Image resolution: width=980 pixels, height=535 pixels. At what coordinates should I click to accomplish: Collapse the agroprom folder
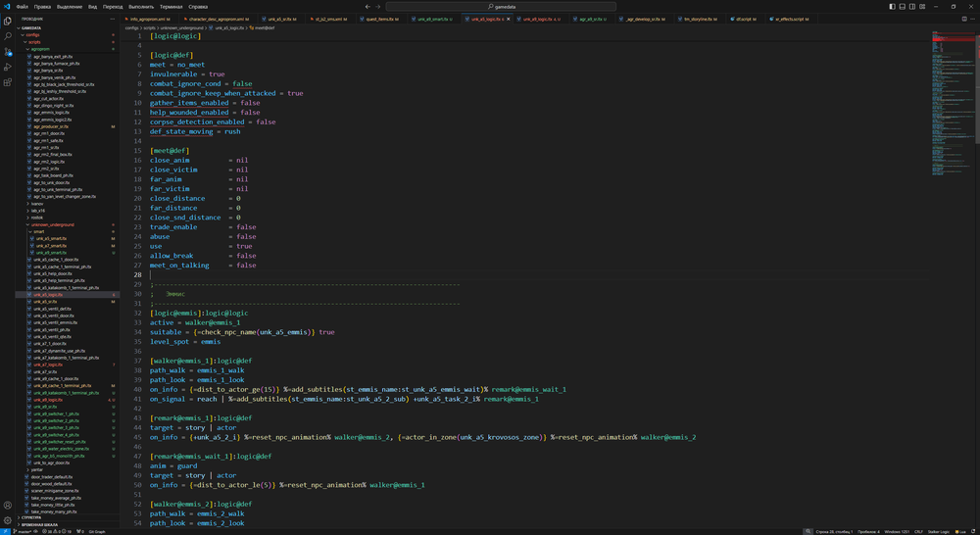(x=40, y=49)
